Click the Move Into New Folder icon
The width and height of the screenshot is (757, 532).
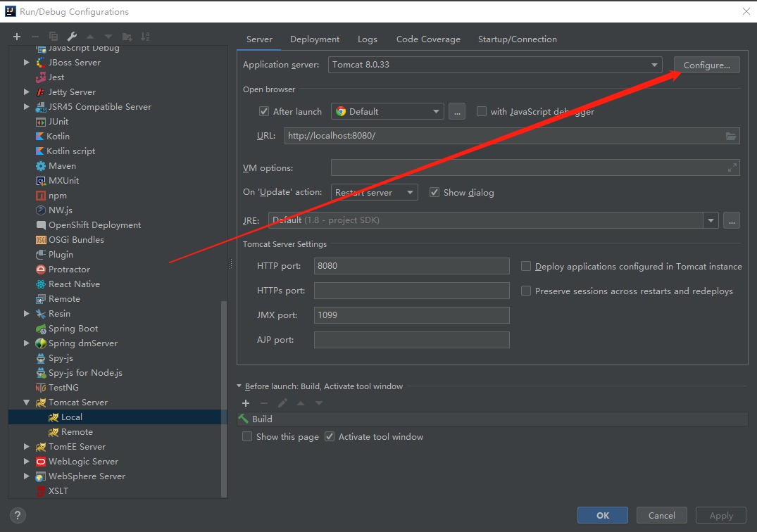click(x=127, y=37)
